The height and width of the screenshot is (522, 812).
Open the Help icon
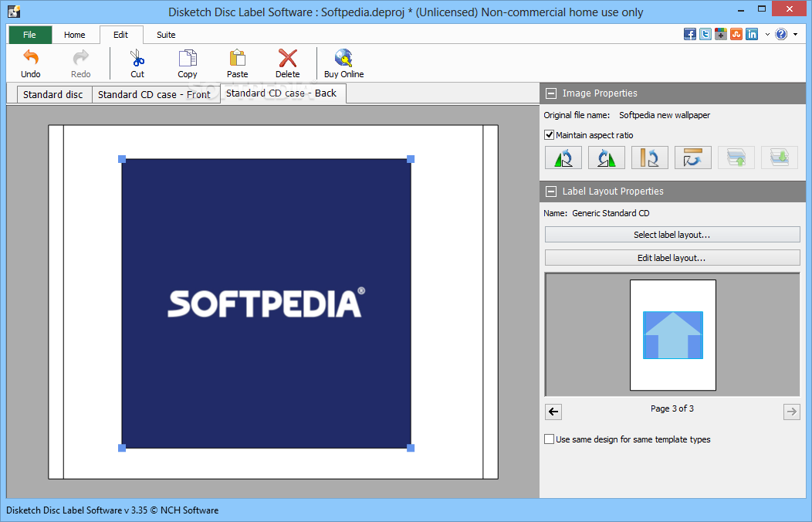781,34
